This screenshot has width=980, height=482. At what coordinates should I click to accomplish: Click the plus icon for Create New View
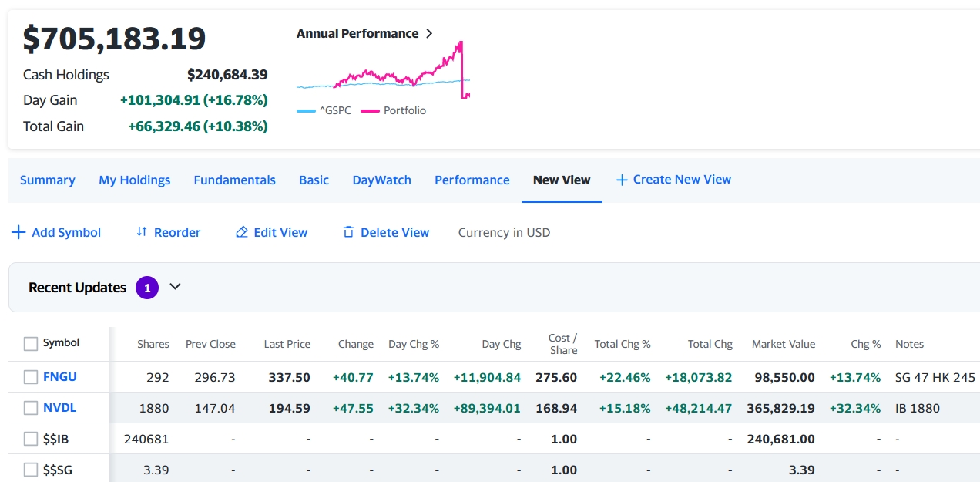pyautogui.click(x=622, y=180)
